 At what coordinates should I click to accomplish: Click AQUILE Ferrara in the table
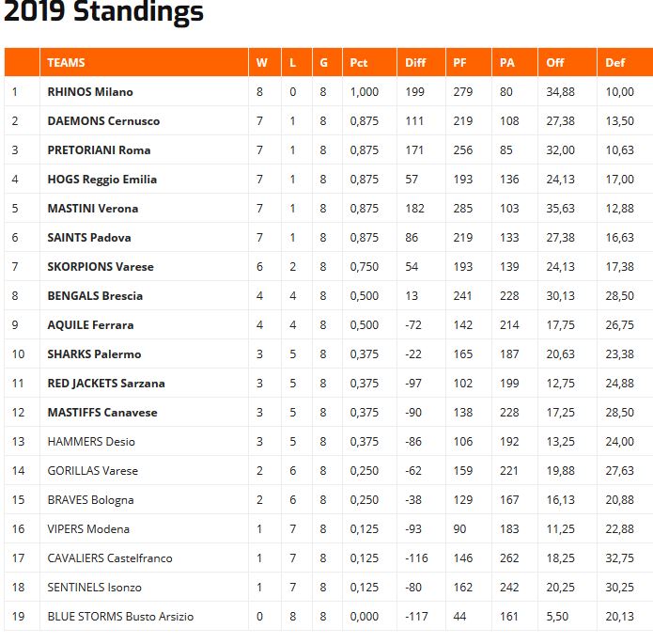pyautogui.click(x=90, y=325)
